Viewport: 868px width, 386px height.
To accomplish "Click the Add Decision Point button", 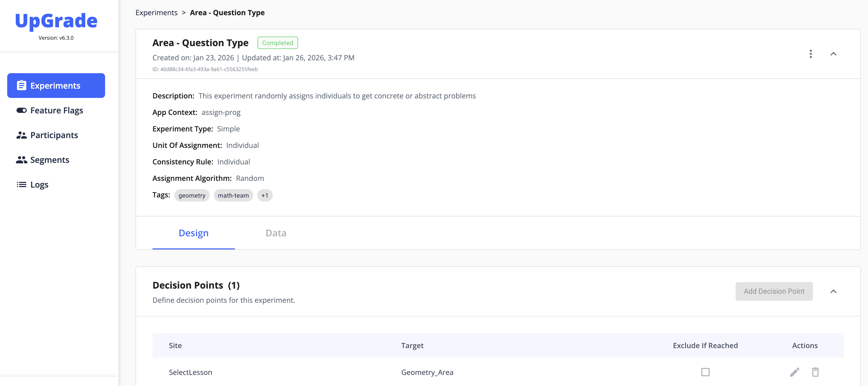I will point(774,291).
